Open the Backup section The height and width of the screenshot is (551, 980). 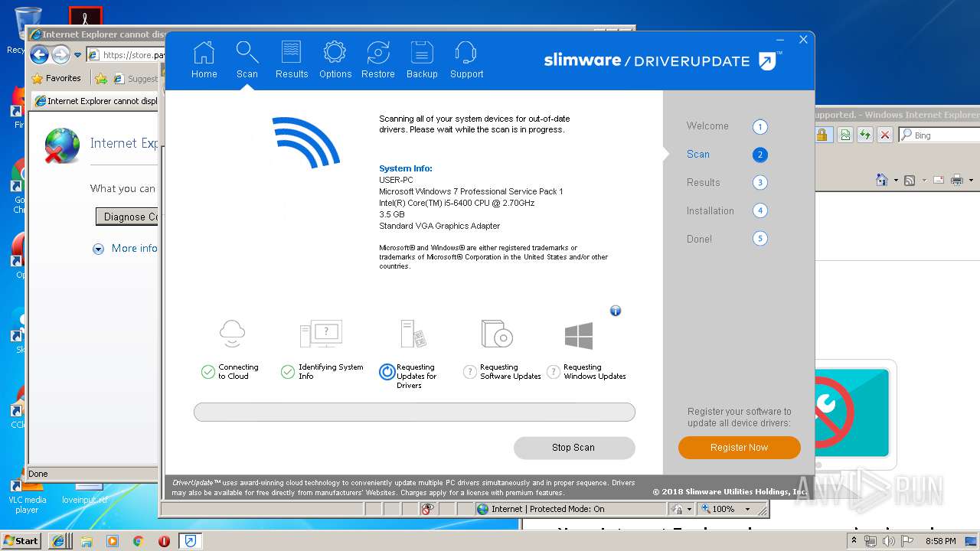(422, 60)
